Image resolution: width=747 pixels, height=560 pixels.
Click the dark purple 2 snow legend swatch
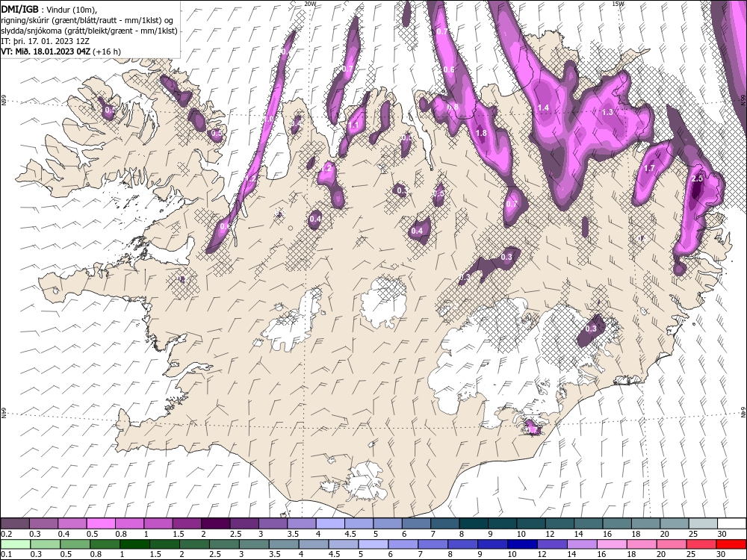(x=216, y=523)
